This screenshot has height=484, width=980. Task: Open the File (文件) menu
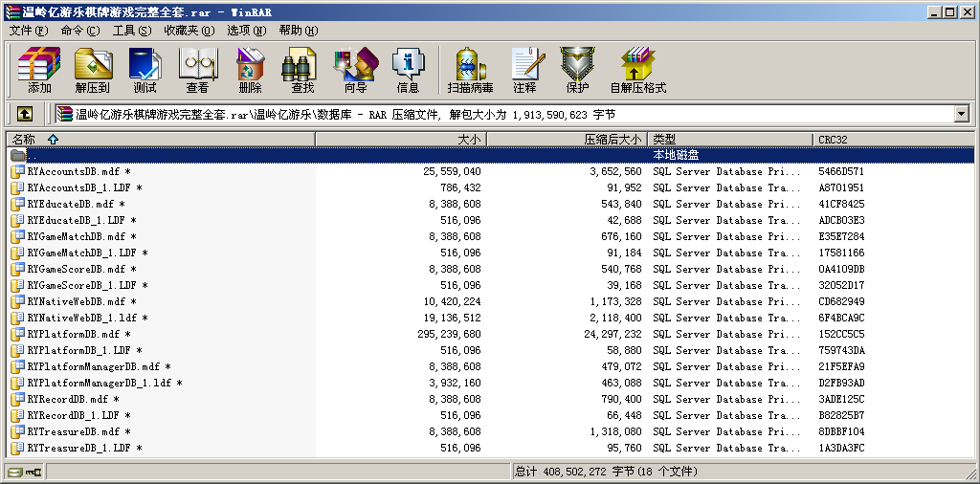click(28, 31)
